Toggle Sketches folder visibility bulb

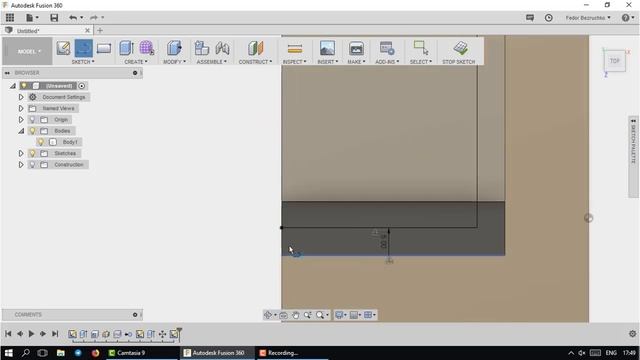click(x=32, y=153)
